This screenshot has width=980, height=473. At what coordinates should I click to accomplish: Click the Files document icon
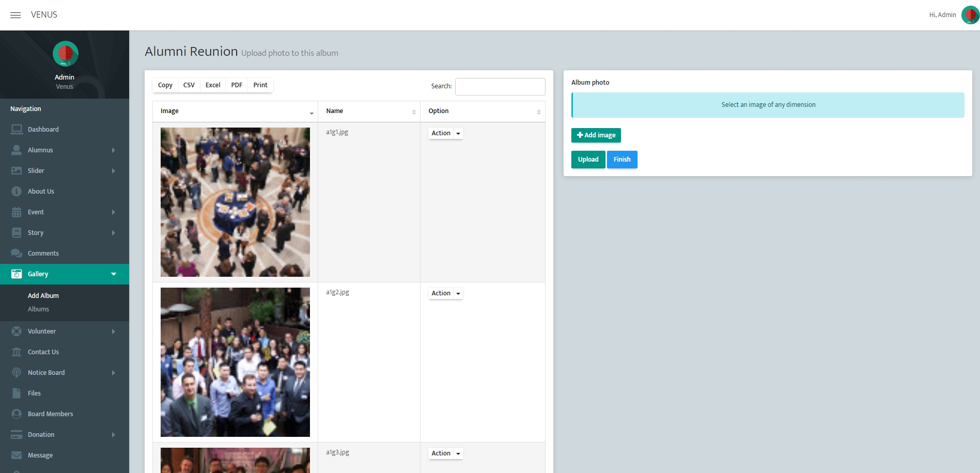pos(17,393)
